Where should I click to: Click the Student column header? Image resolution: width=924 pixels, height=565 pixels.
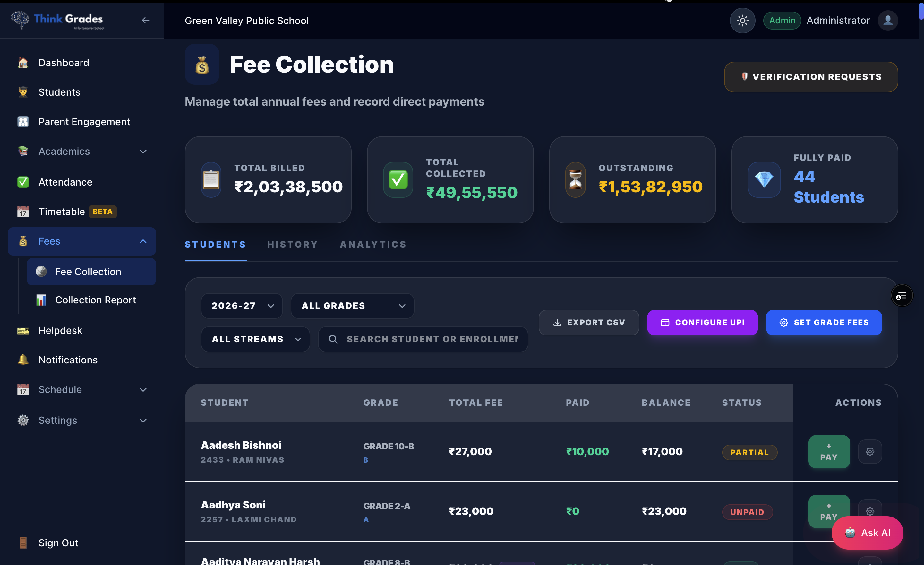(225, 403)
